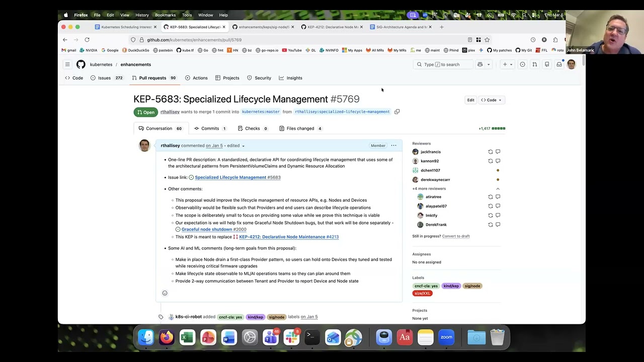Click Convert to draft link

(x=456, y=236)
